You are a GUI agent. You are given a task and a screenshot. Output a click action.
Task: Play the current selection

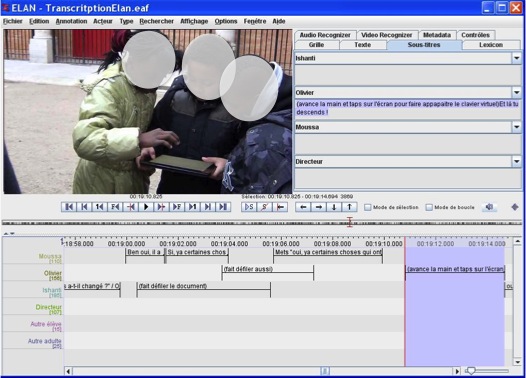point(249,207)
